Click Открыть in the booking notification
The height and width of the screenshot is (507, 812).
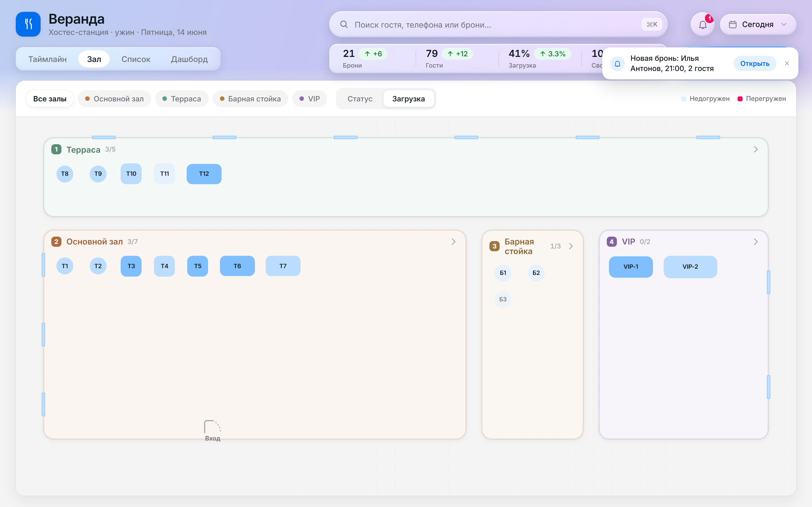[754, 63]
